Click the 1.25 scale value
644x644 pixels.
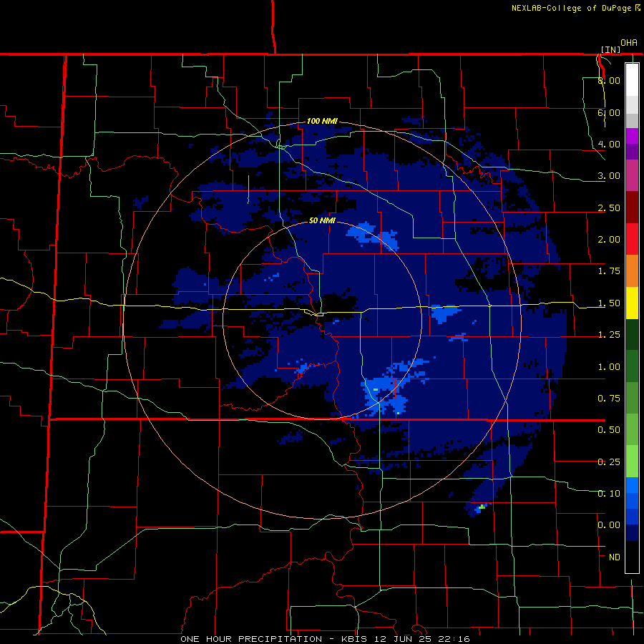609,335
